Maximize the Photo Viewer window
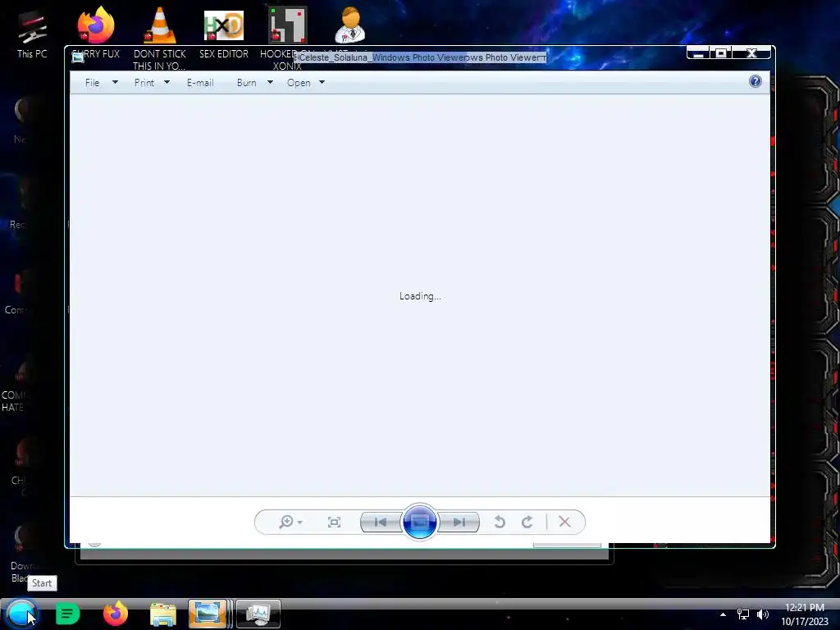840x630 pixels. pos(721,53)
